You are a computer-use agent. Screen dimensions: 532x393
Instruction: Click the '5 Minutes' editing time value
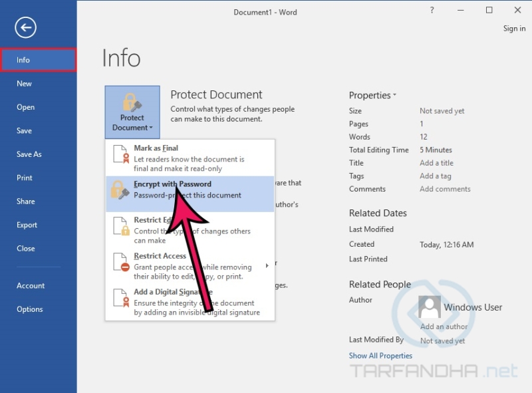tap(436, 150)
